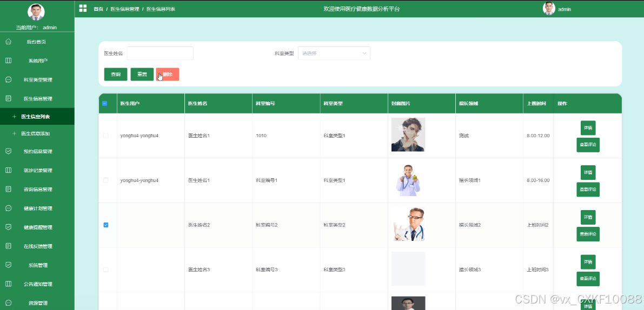644x310 pixels.
Task: Click 详情 for the 1010 row
Action: (588, 128)
